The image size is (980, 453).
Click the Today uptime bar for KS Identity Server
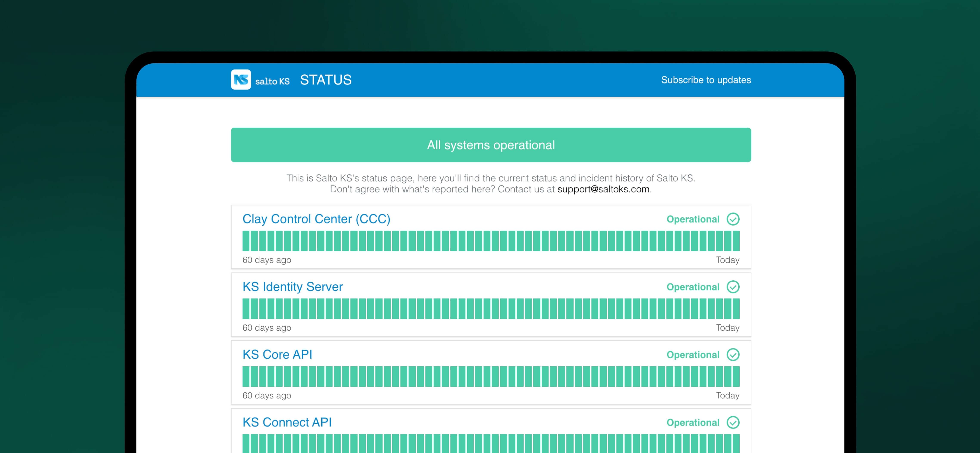click(x=736, y=308)
